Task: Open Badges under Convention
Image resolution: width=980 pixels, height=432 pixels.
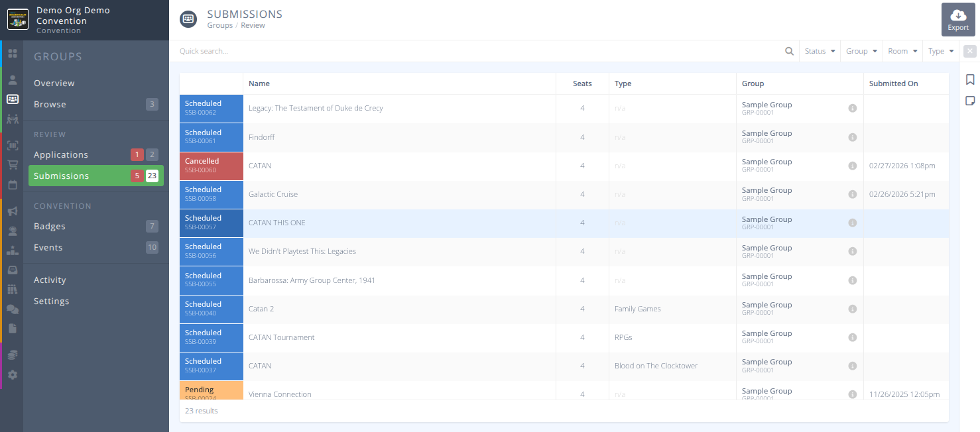Action: coord(96,226)
